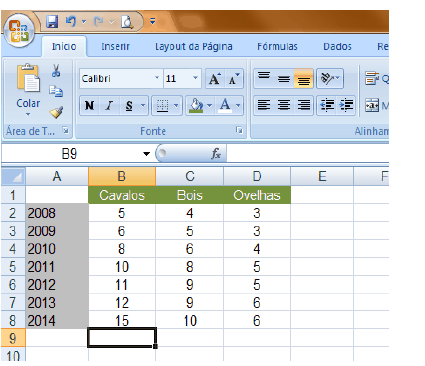
Task: Select the Format Painter brush icon
Action: tap(56, 112)
